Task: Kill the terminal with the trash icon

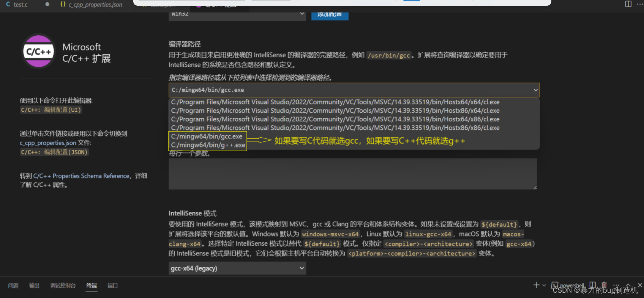Action: 604,285
